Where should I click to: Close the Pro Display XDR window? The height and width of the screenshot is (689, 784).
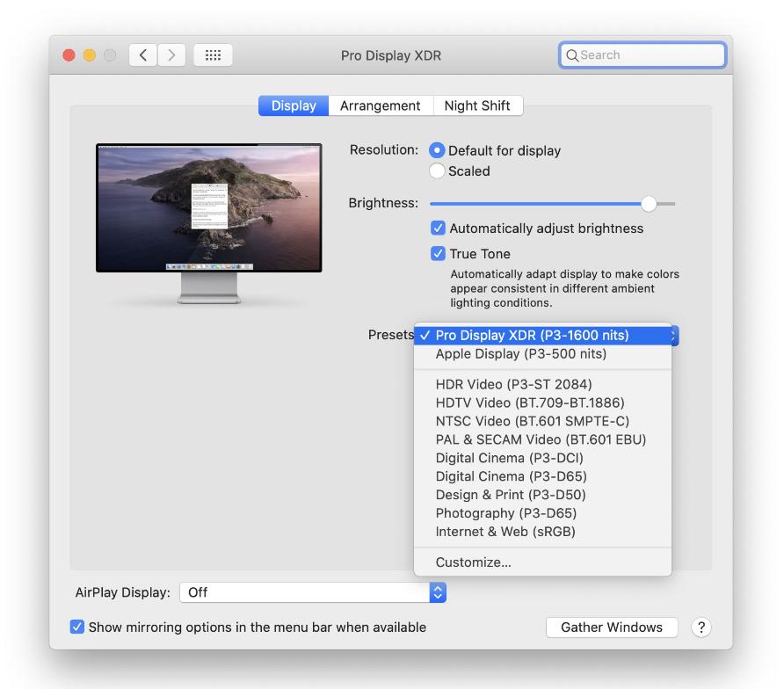tap(69, 55)
